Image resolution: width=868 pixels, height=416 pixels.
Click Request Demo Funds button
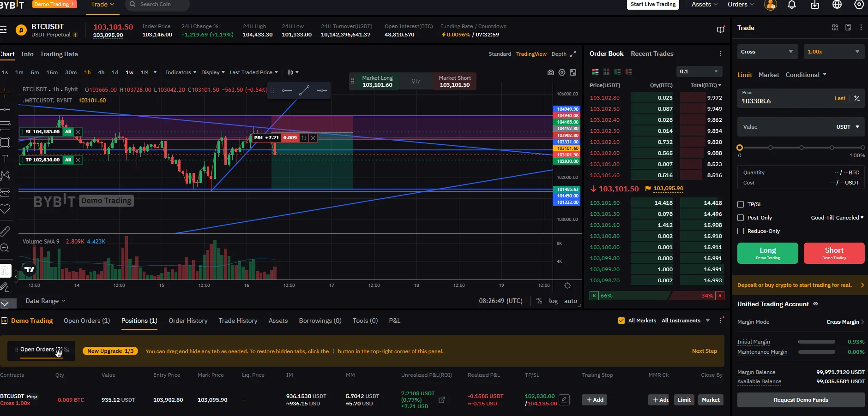(801, 400)
